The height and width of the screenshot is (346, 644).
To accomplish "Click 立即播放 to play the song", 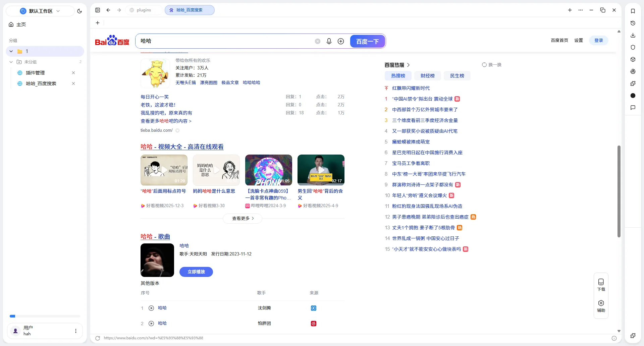I will [x=196, y=272].
